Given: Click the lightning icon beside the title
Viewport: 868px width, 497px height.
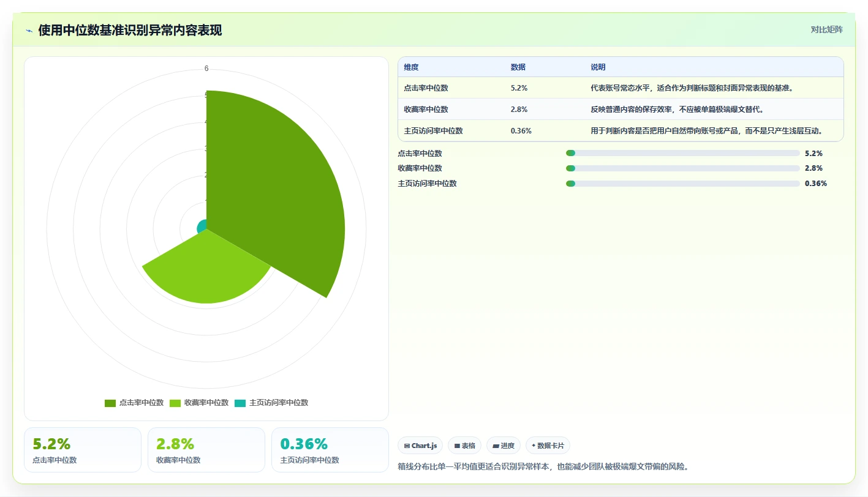Looking at the screenshot, I should click(29, 31).
